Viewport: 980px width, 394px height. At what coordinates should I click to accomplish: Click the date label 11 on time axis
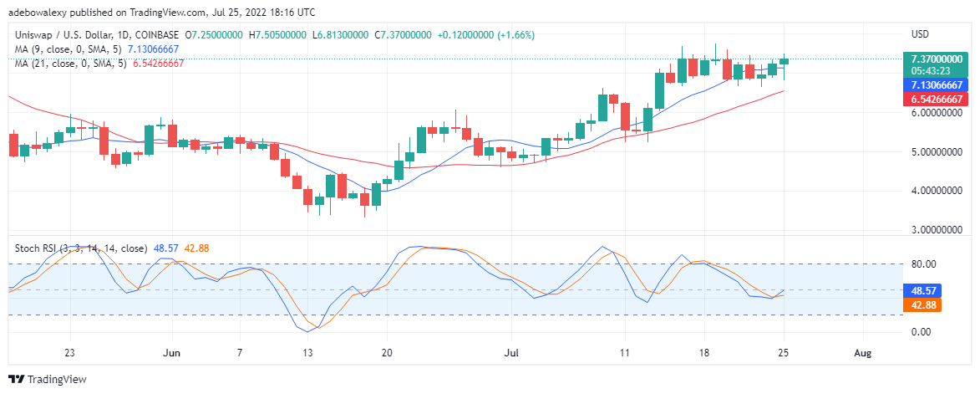pyautogui.click(x=624, y=353)
